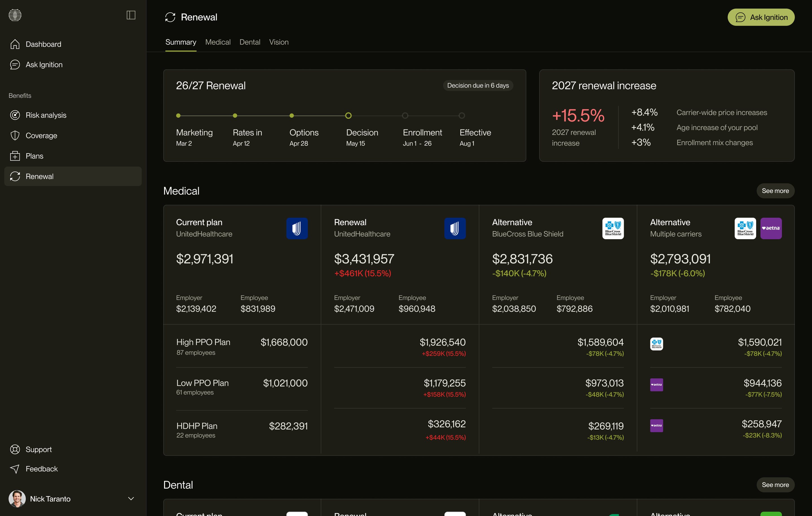This screenshot has width=812, height=516.
Task: Open Support page
Action: [x=73, y=449]
